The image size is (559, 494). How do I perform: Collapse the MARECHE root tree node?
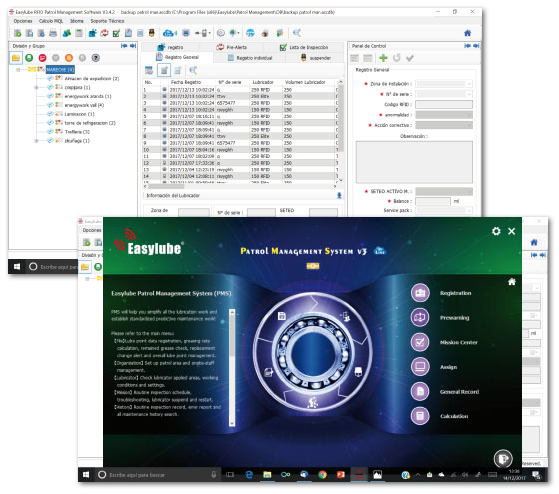tap(18, 70)
